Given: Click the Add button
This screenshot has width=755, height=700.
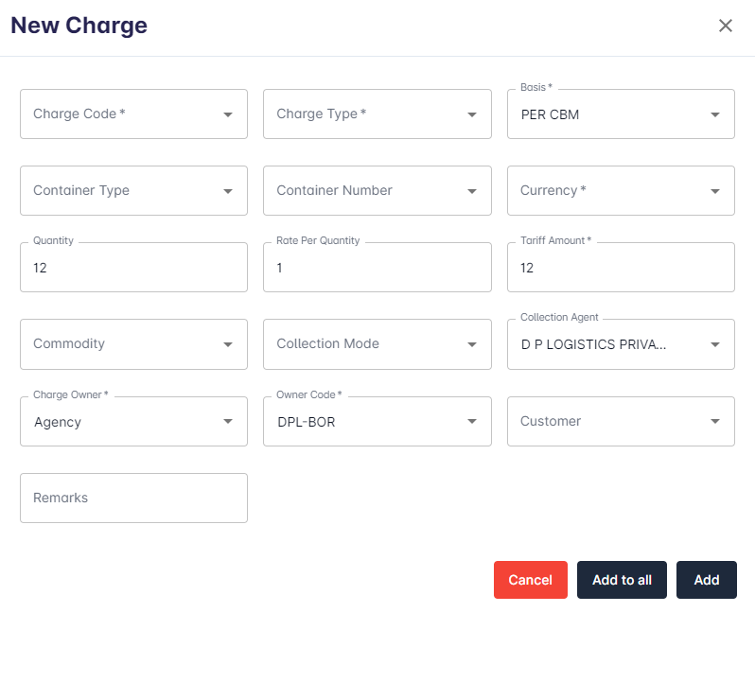Looking at the screenshot, I should point(706,580).
